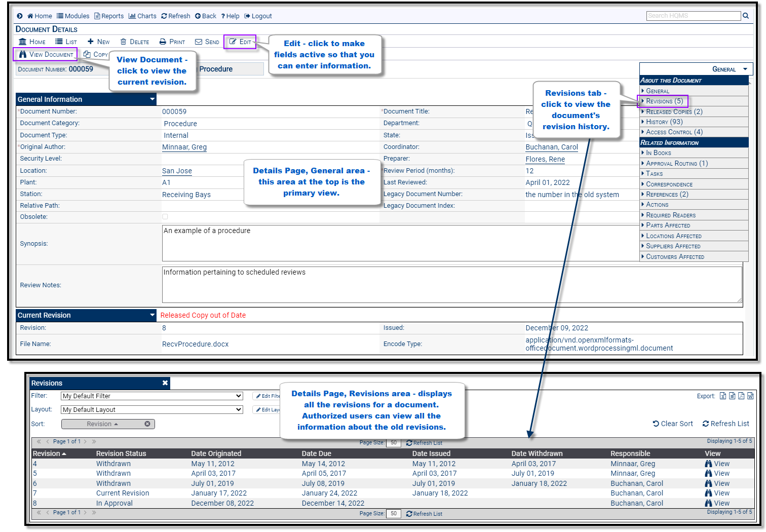Open the Print function for this document
Image resolution: width=766 pixels, height=532 pixels.
click(172, 41)
